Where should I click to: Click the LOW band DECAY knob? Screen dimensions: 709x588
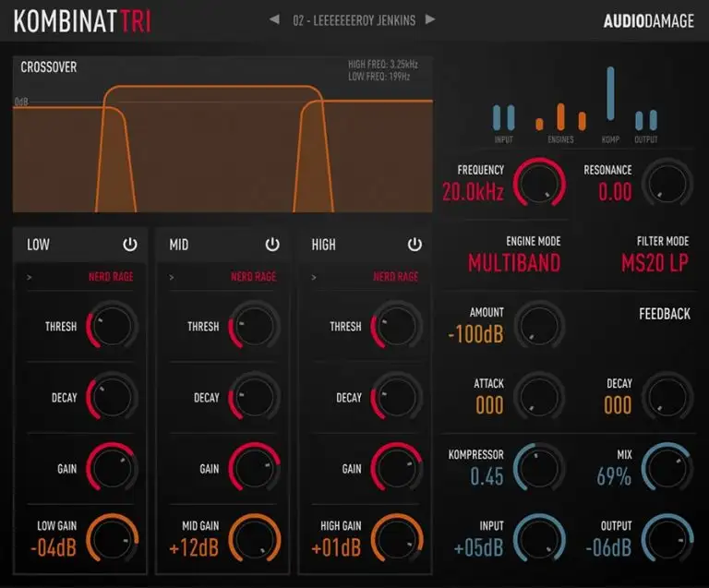112,396
